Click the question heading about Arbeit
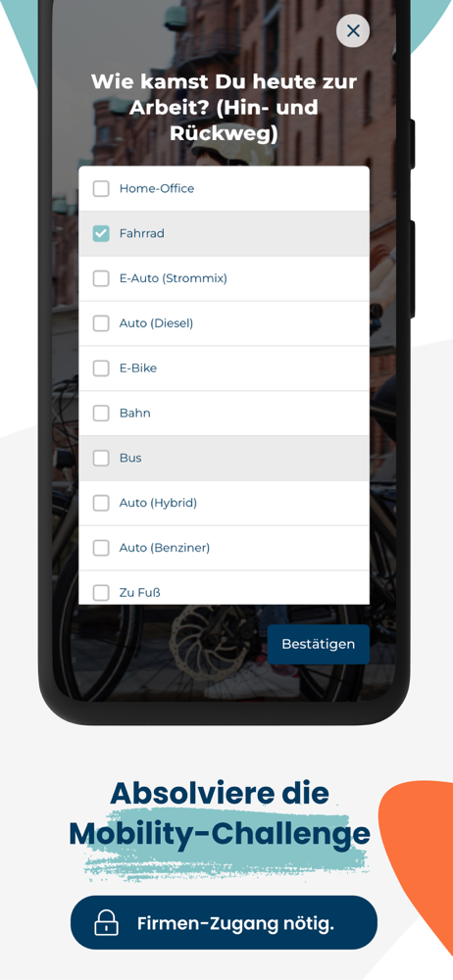Viewport: 453px width, 980px height. [224, 108]
